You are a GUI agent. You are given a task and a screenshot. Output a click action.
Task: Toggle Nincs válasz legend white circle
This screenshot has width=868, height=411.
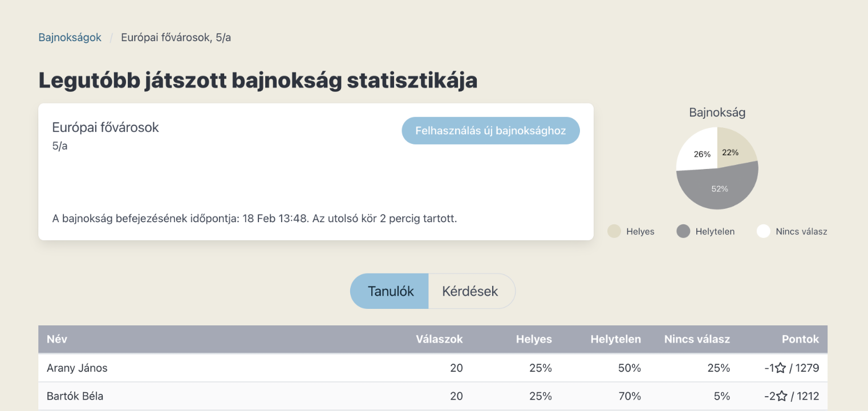[764, 231]
